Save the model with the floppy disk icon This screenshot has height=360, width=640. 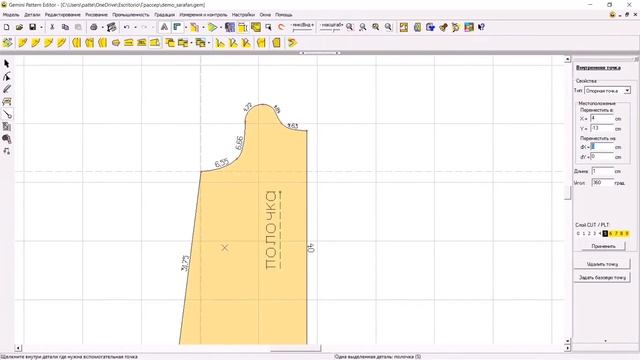coord(32,27)
